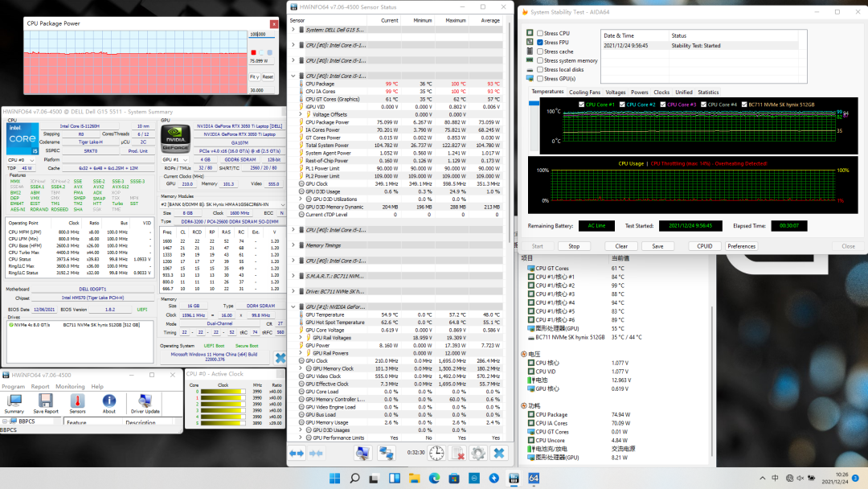Collapse GPU [#1]: NVIDIA GeForce sensor group
Image resolution: width=868 pixels, height=489 pixels.
pyautogui.click(x=293, y=306)
